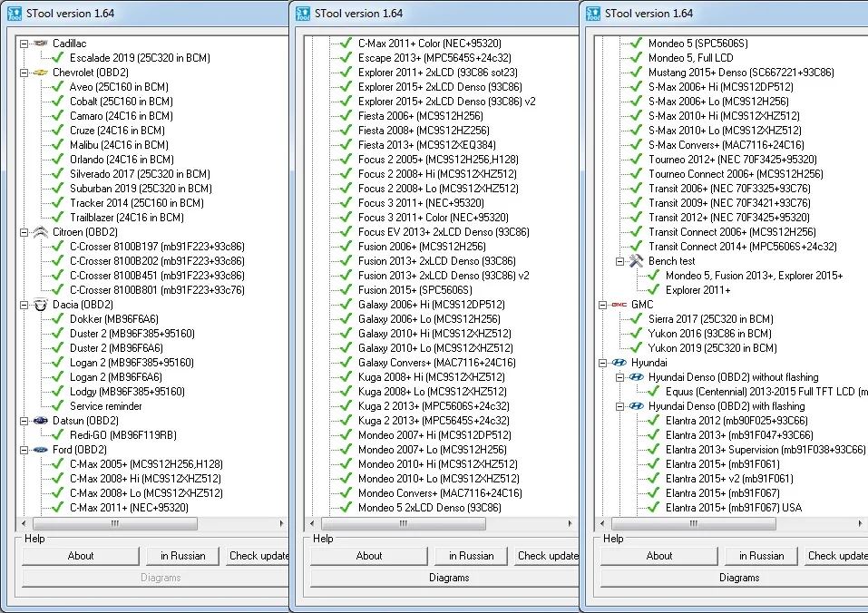Click horizontal scrollbar thumb in right window
Screen dimensions: 868x613
coord(694,523)
